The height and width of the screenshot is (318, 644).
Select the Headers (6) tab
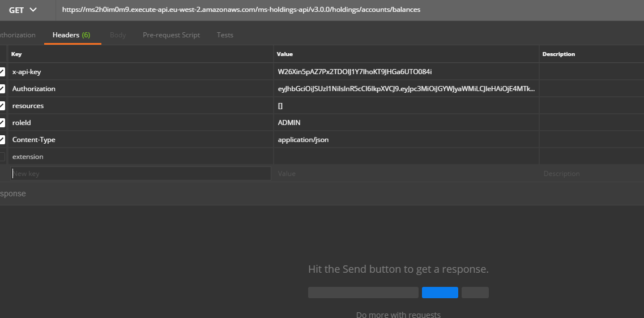[x=71, y=35]
